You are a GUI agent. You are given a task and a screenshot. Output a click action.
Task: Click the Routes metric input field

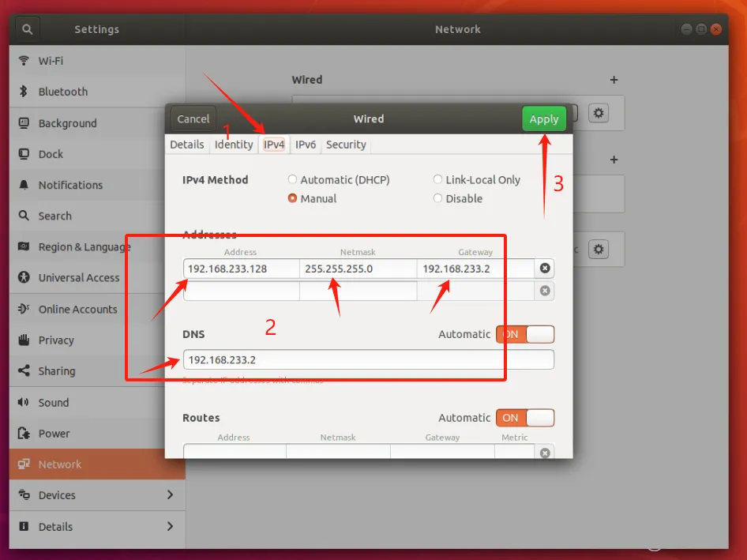(x=515, y=451)
